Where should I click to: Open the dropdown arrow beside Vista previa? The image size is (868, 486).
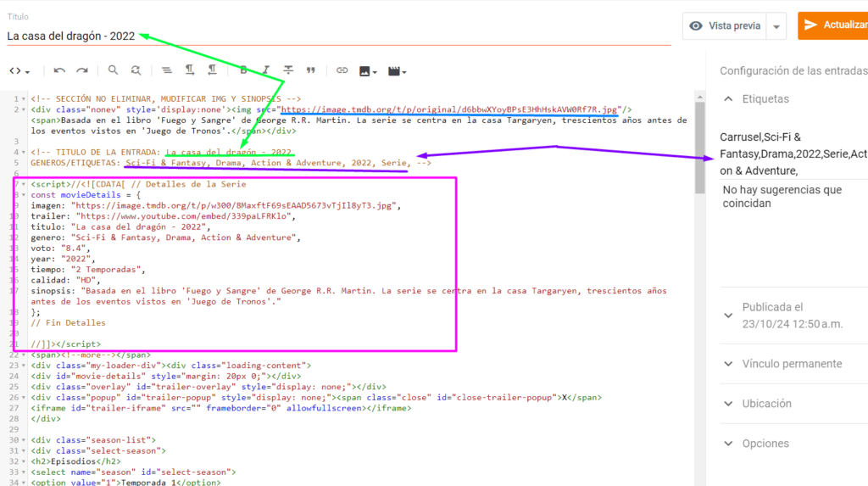tap(776, 26)
